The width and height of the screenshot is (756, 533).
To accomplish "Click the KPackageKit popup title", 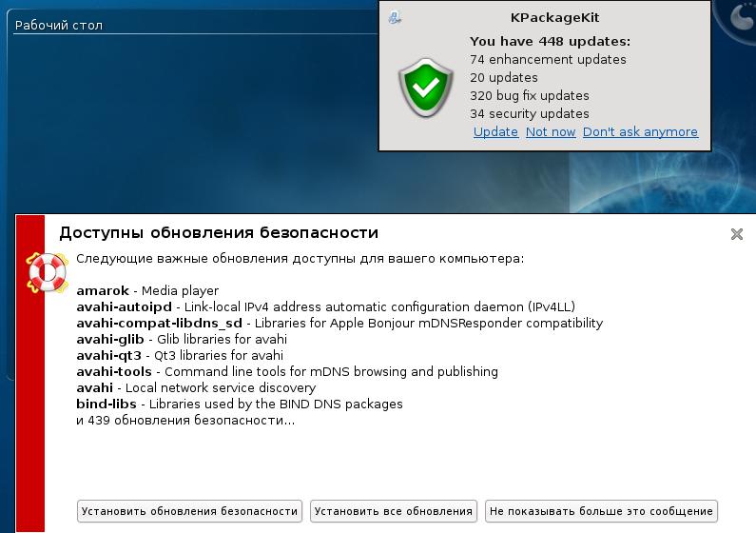I will (x=554, y=18).
